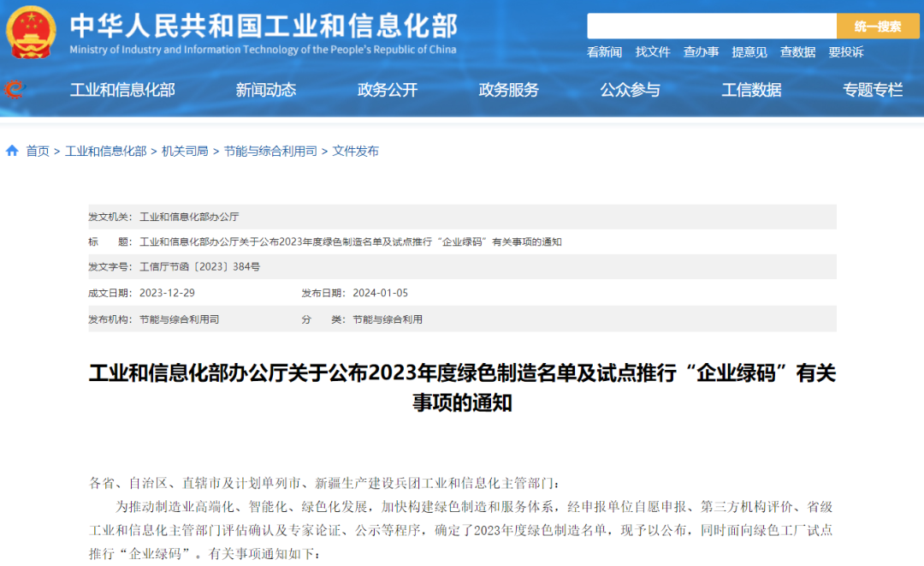Open the 查数据 quick link

797,52
